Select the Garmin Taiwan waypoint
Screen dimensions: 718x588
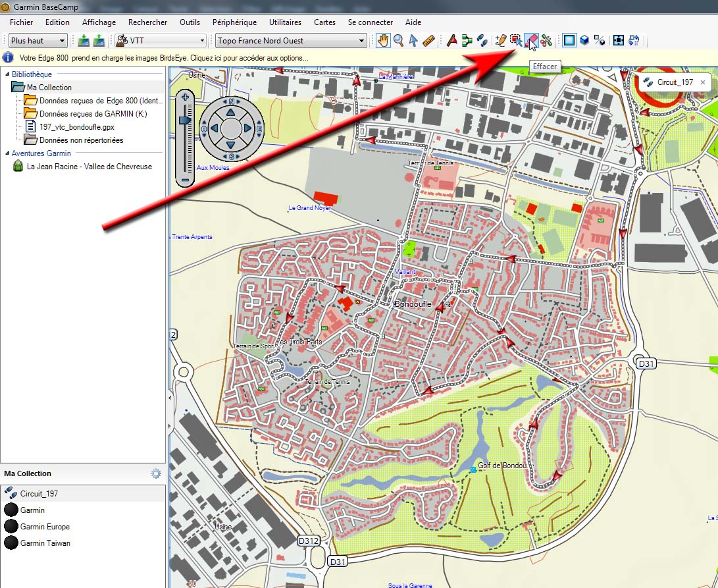click(83, 543)
